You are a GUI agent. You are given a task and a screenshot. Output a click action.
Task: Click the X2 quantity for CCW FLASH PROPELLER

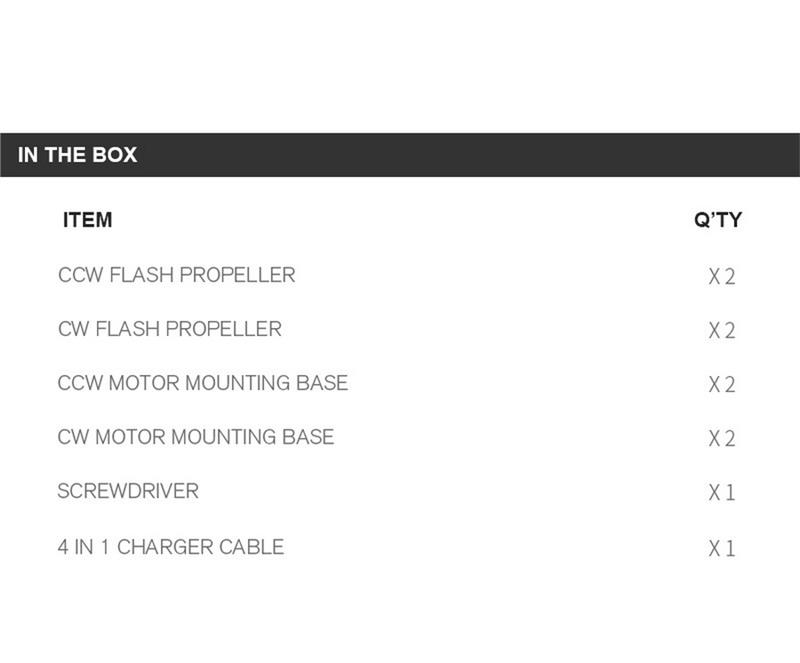tap(722, 276)
